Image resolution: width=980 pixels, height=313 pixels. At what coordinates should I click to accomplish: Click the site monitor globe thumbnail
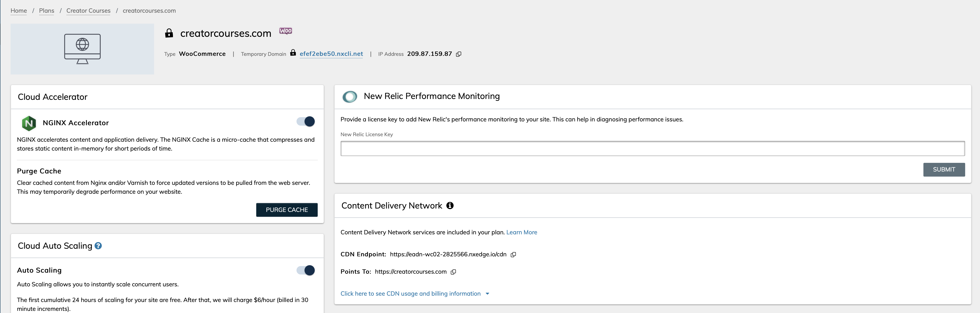click(83, 49)
